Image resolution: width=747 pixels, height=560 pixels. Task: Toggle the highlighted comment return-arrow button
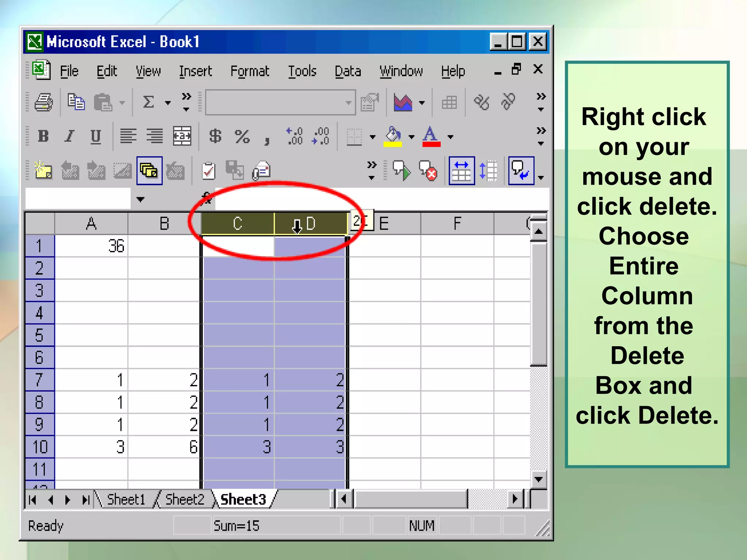pyautogui.click(x=521, y=171)
